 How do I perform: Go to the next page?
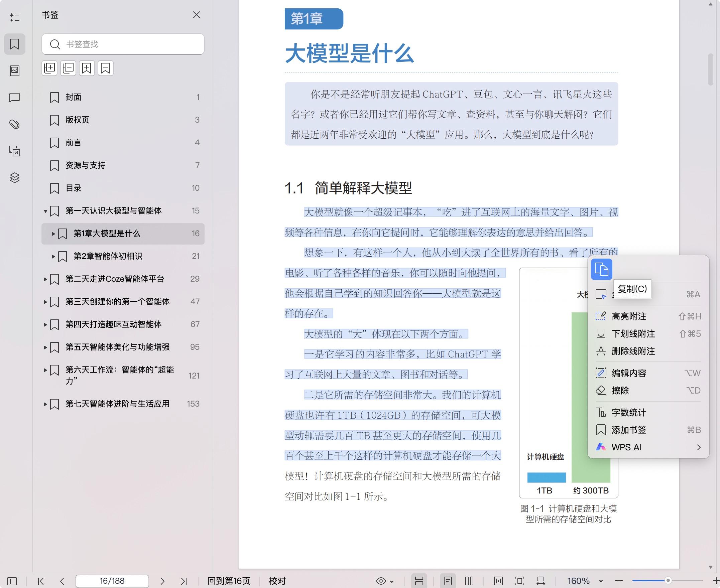[x=162, y=581]
